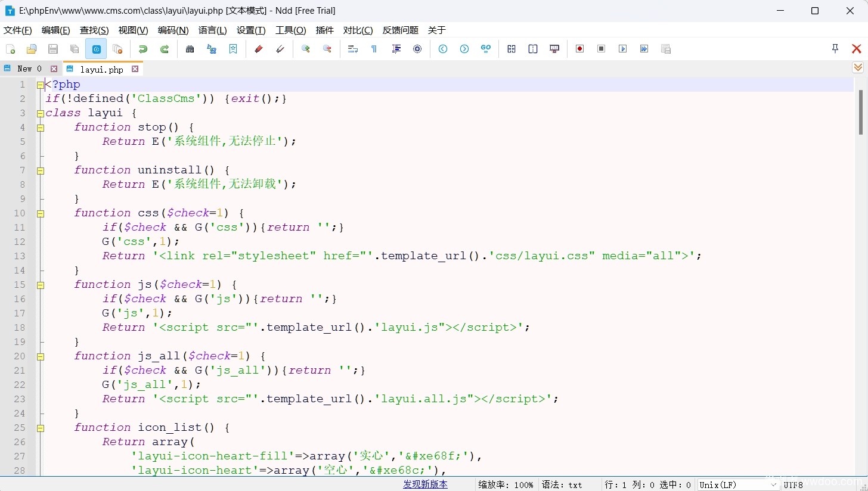868x491 pixels.
Task: Create a new file with toolbar icon
Action: pyautogui.click(x=10, y=49)
